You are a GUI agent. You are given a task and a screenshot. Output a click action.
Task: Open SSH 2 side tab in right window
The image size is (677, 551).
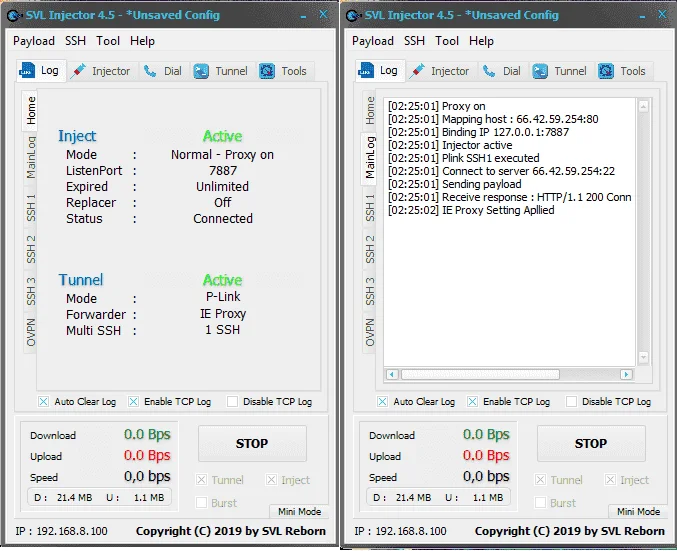pos(370,250)
